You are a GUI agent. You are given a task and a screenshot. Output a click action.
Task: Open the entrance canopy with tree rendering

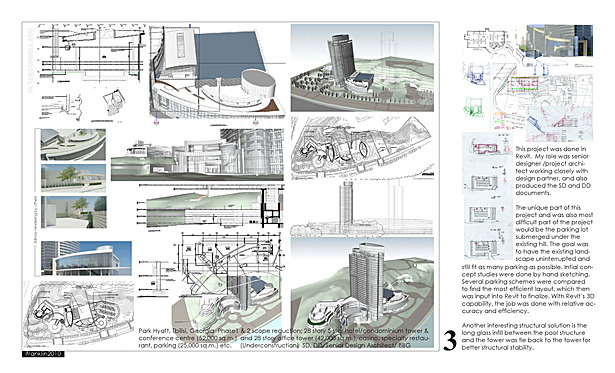click(x=73, y=178)
